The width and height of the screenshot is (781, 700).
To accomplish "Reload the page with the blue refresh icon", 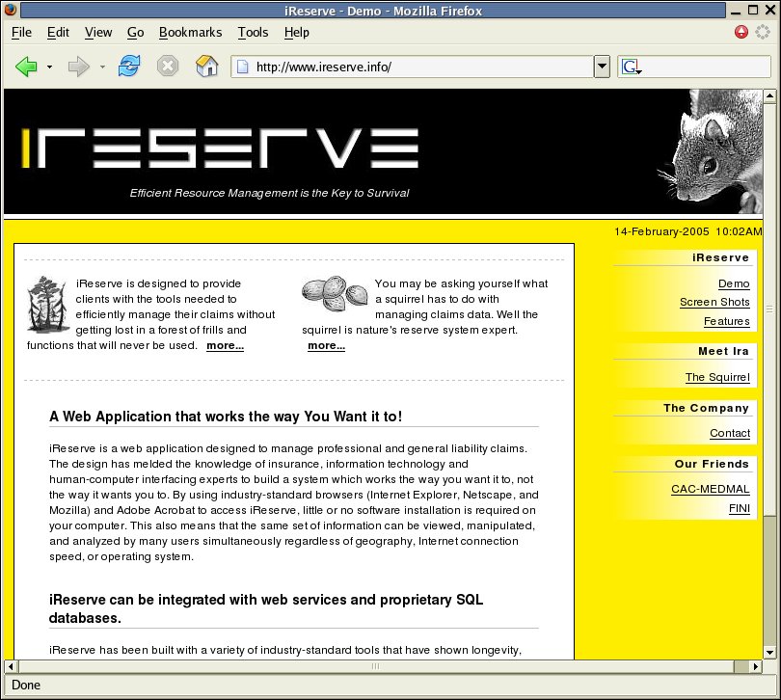I will pyautogui.click(x=129, y=66).
